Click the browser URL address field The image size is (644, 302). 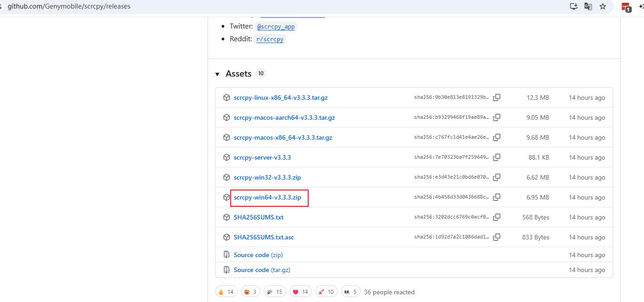pyautogui.click(x=272, y=6)
